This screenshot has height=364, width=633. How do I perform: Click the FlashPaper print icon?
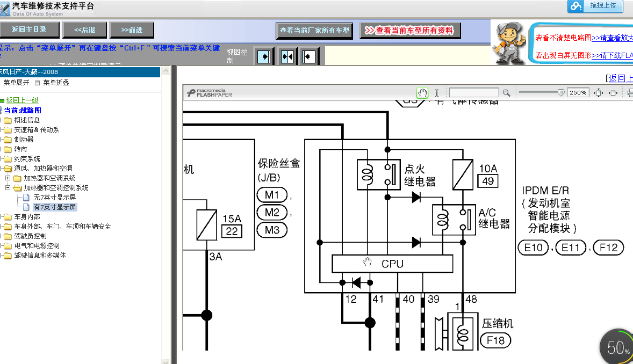[x=630, y=93]
